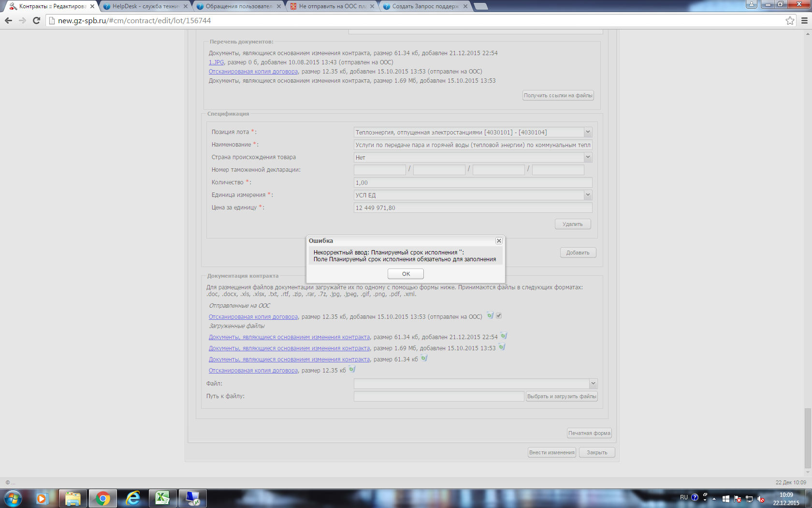Delete the sent 'Отсканированая копия договора' file via trash icon
The image size is (812, 508).
tap(490, 315)
